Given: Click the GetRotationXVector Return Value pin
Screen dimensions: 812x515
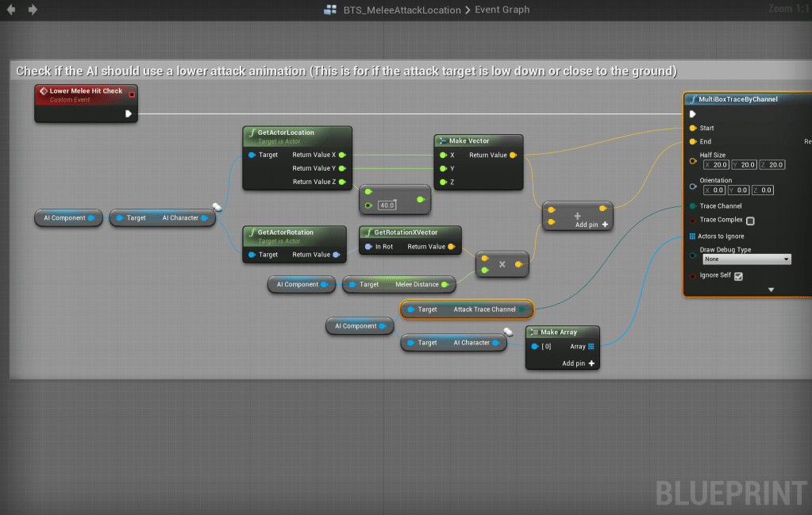Looking at the screenshot, I should (x=452, y=246).
